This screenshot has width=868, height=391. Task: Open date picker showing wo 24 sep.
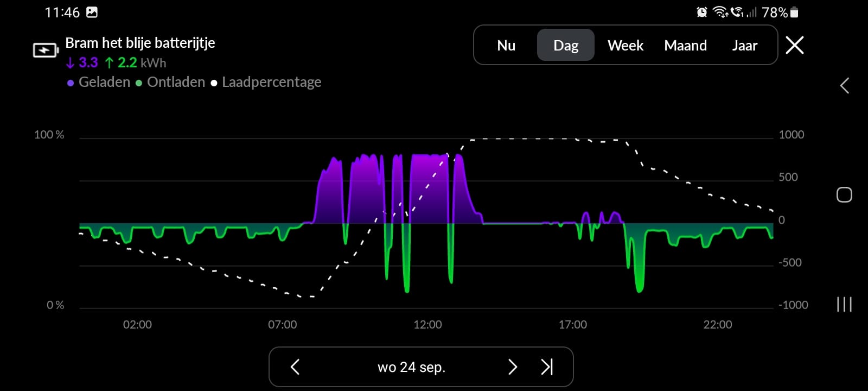coord(411,367)
